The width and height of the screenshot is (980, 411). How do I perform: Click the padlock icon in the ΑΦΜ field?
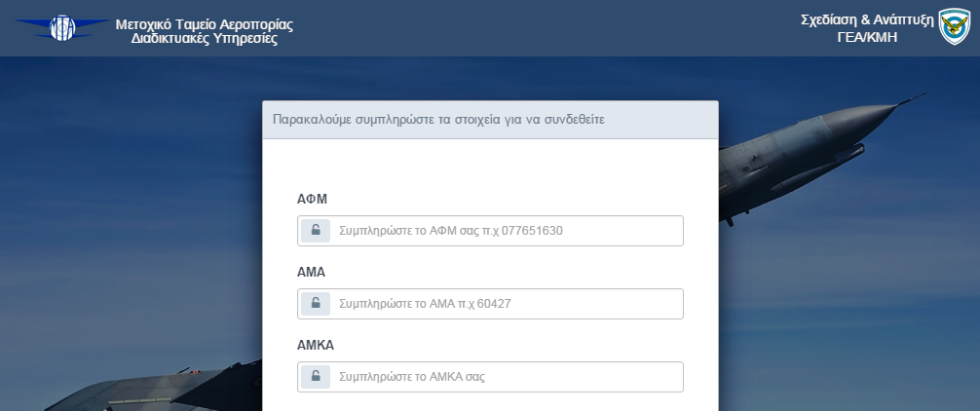pyautogui.click(x=315, y=231)
